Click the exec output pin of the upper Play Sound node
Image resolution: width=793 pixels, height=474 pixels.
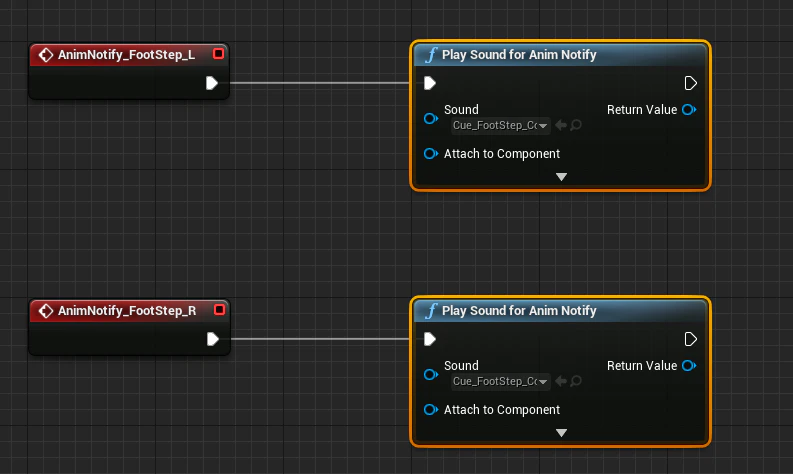pos(690,83)
